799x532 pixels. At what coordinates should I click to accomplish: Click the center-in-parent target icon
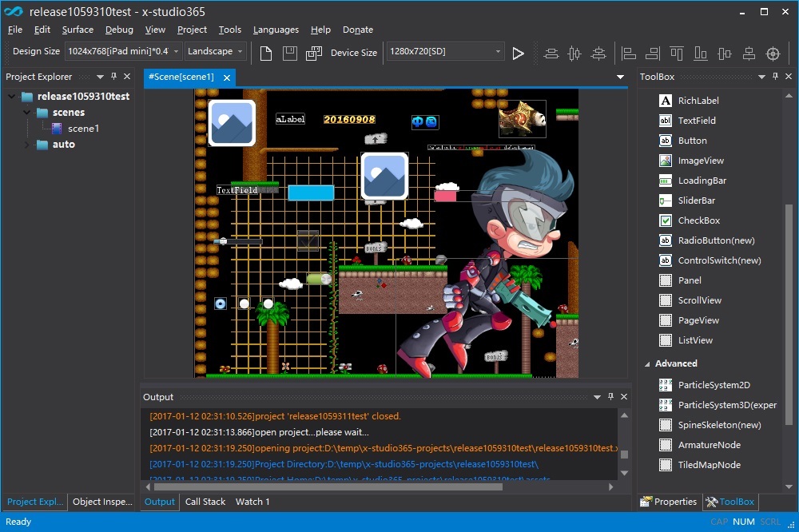pos(773,53)
